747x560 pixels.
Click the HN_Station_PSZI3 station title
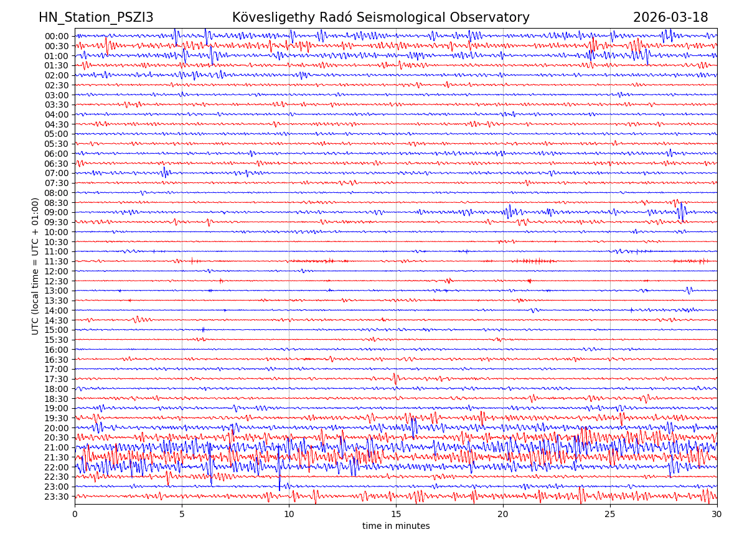pos(96,17)
